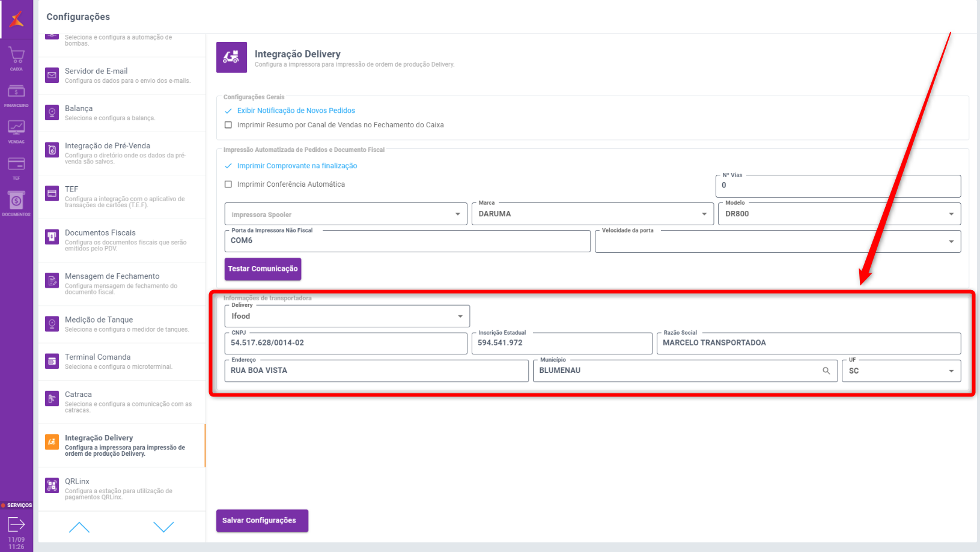Click the TEF settings list icon
This screenshot has width=980, height=552.
click(x=52, y=193)
